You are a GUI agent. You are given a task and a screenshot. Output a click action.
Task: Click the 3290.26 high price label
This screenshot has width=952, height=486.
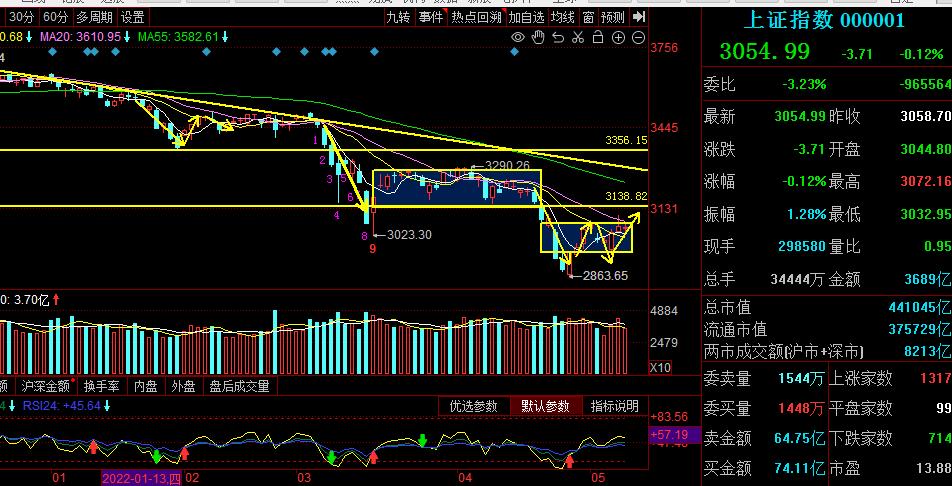[508, 165]
